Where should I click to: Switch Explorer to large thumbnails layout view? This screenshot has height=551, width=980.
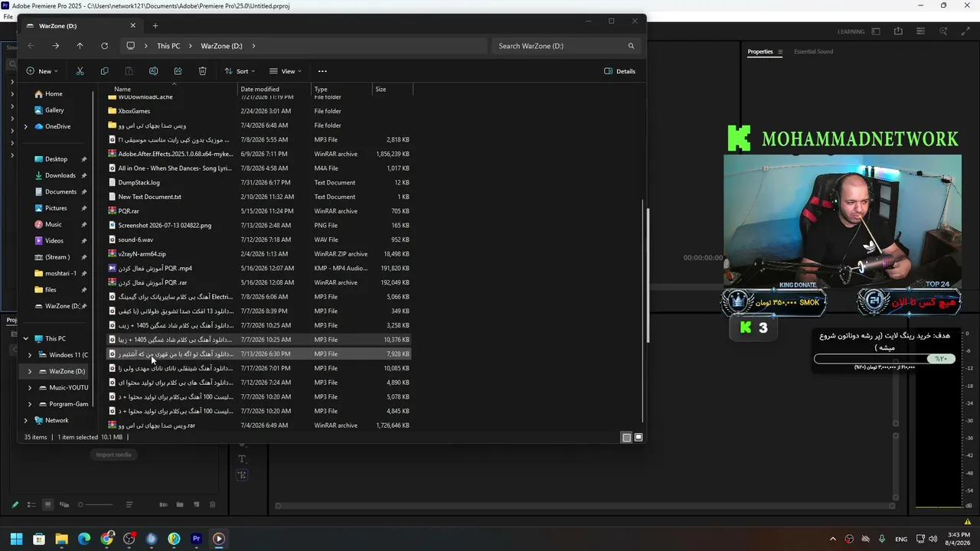click(x=639, y=438)
